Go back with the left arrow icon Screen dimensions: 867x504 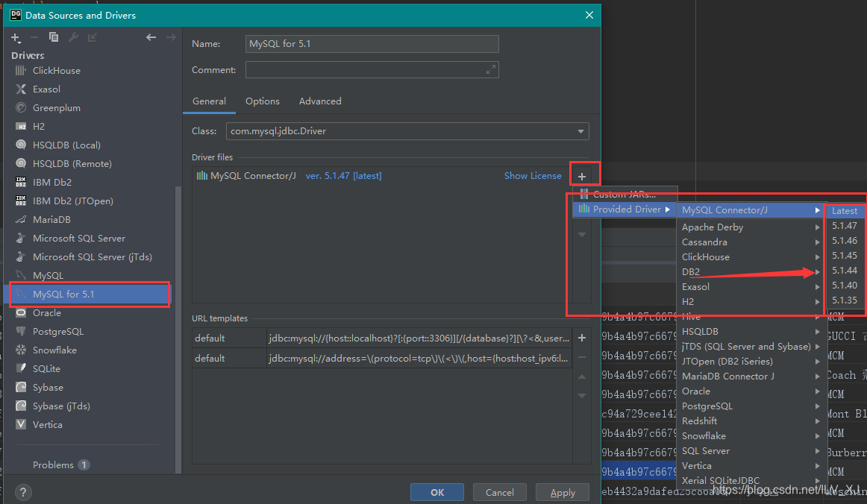click(151, 37)
